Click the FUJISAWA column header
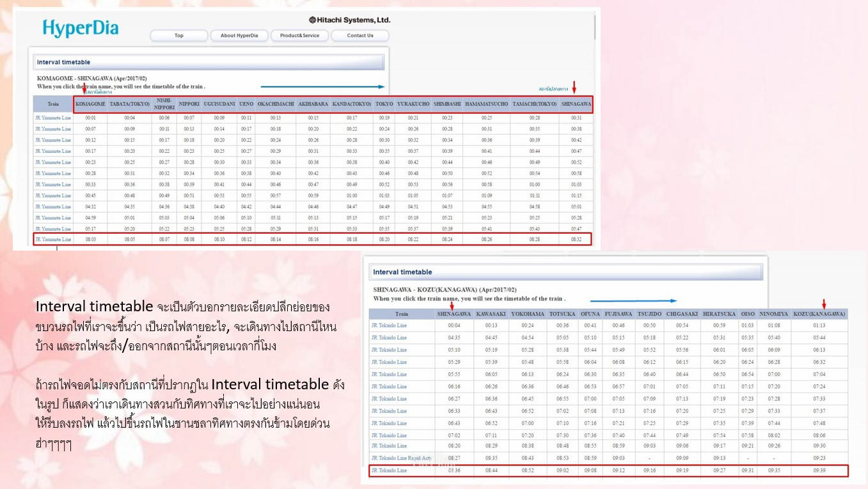Image resolution: width=868 pixels, height=489 pixels. pos(619,314)
